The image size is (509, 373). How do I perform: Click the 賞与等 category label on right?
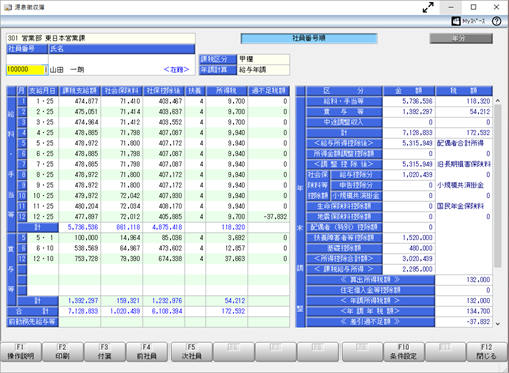click(x=344, y=112)
